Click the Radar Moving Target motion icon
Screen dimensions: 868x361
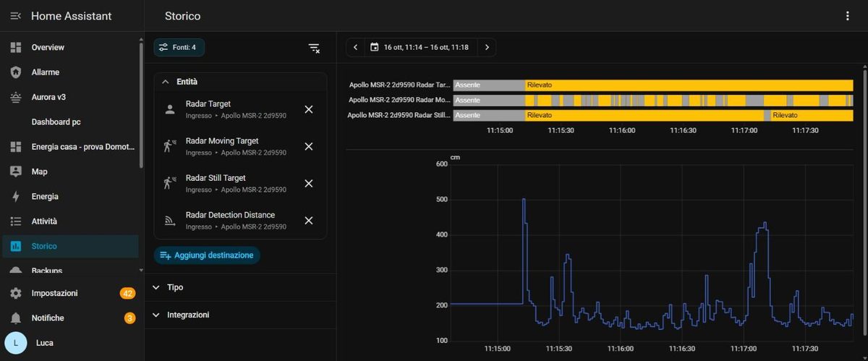pyautogui.click(x=170, y=147)
